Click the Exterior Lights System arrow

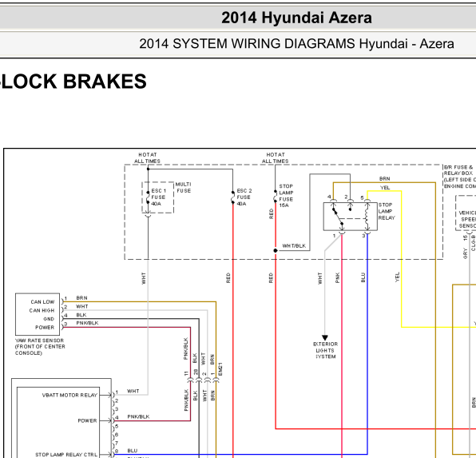[325, 337]
